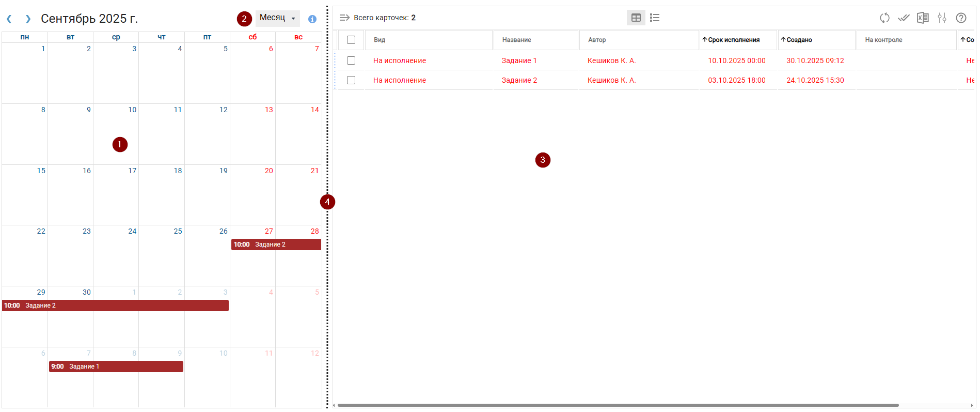Check the box for Задание 1 row

coord(351,60)
